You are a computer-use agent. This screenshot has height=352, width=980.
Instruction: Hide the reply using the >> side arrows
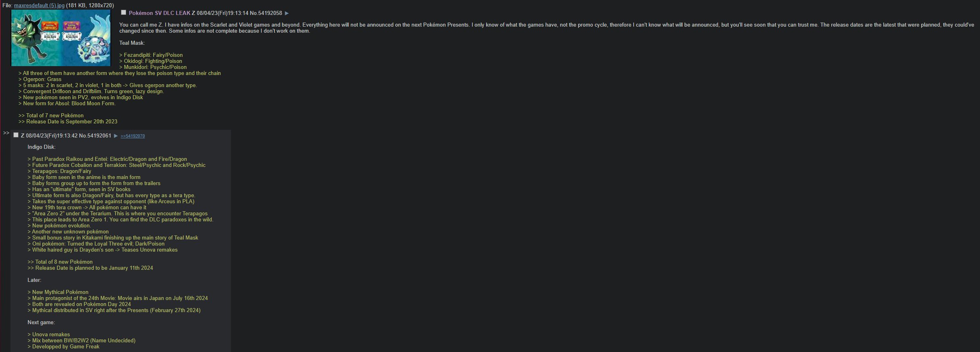coord(6,133)
